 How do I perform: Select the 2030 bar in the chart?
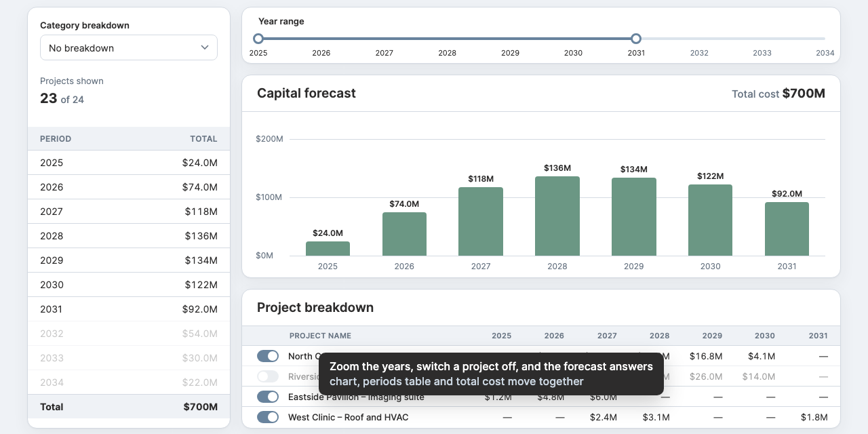711,220
